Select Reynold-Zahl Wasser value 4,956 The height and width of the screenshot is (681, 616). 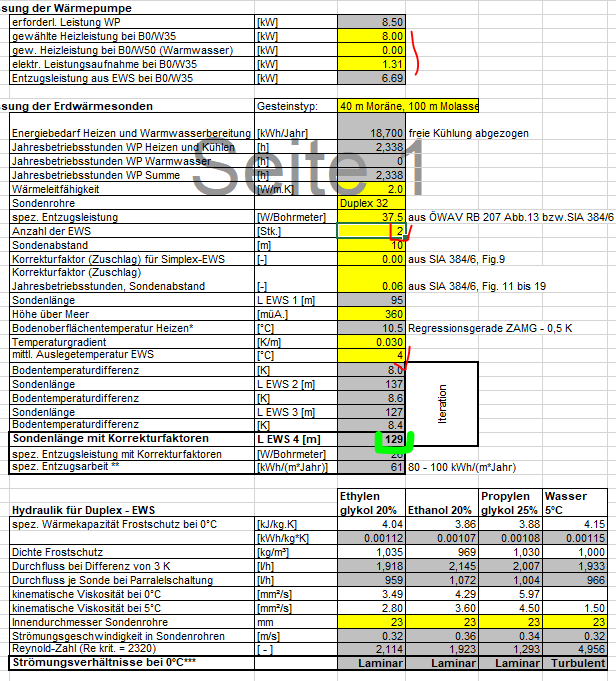575,649
